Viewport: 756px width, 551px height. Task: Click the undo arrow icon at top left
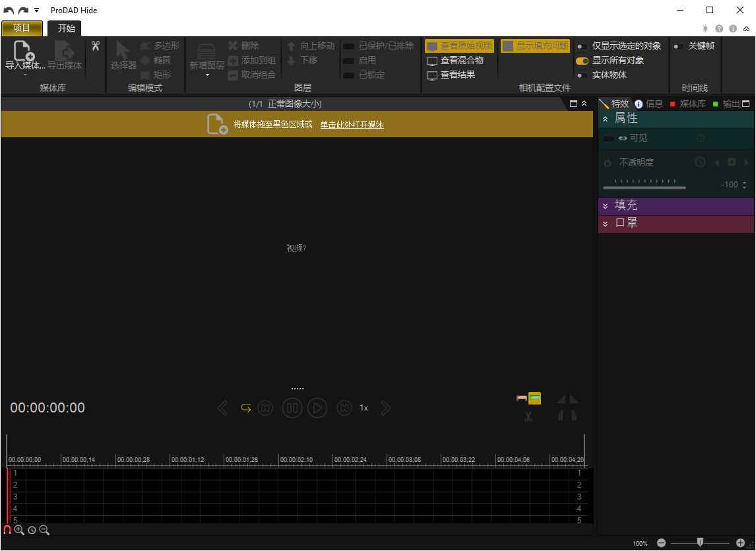pyautogui.click(x=9, y=10)
